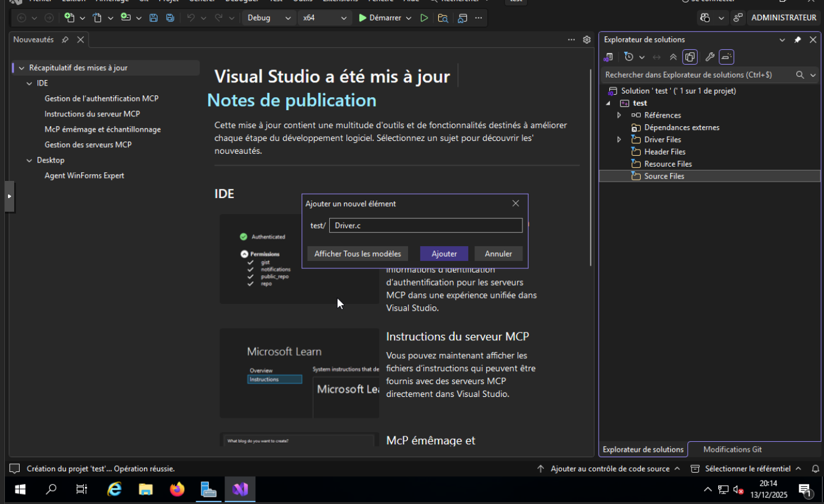
Task: Click the status bar notifications bell
Action: (x=815, y=469)
